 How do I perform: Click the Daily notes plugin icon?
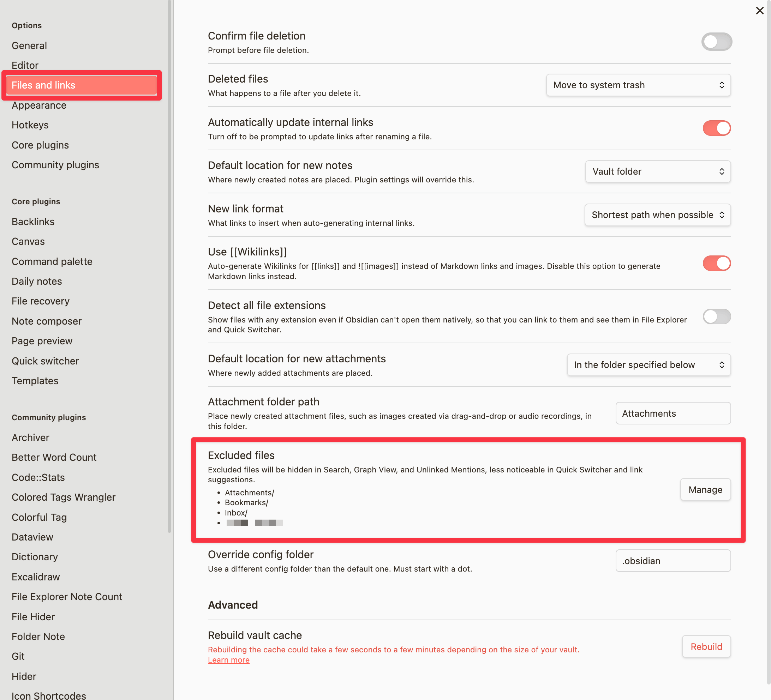coord(37,280)
